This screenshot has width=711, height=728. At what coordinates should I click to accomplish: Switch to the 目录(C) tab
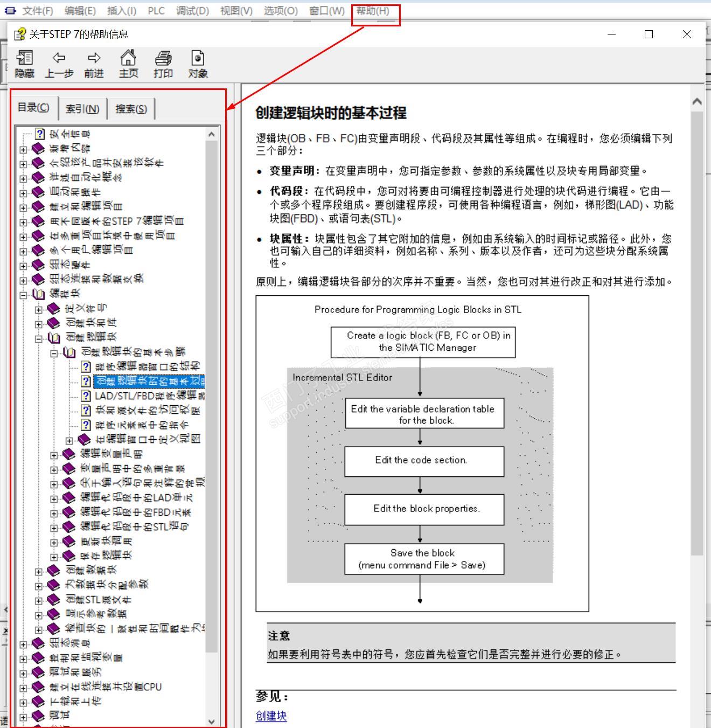[x=33, y=107]
